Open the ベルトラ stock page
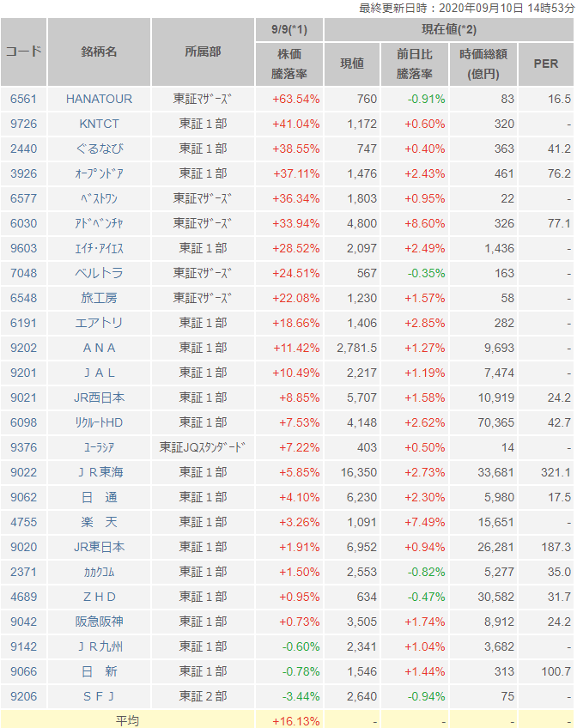 [x=100, y=273]
